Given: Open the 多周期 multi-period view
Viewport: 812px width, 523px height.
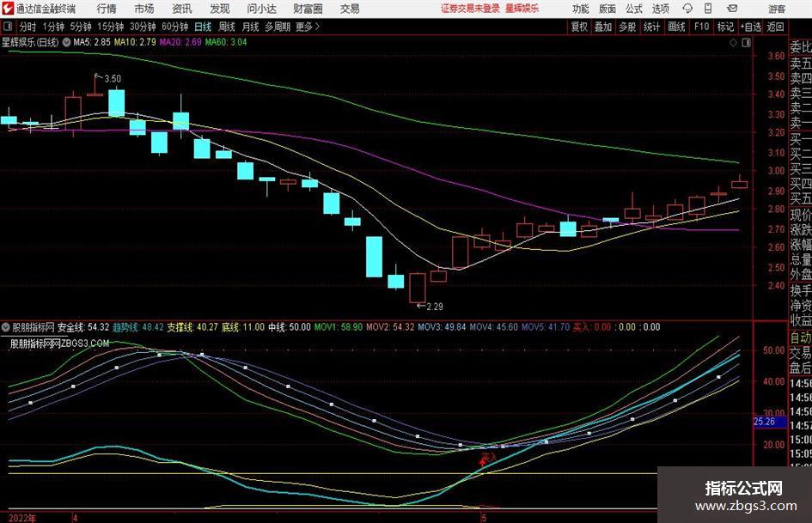Looking at the screenshot, I should 277,27.
